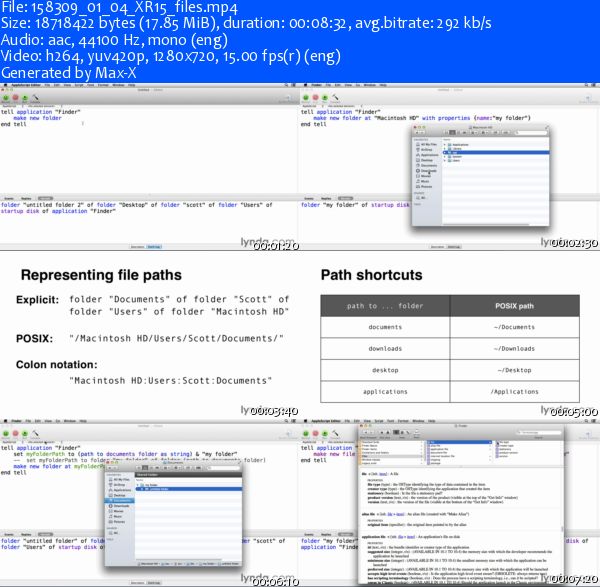Click Compile hammer in the 00:02:30 frame
Viewport: 600px width, 587px height.
coord(335,98)
